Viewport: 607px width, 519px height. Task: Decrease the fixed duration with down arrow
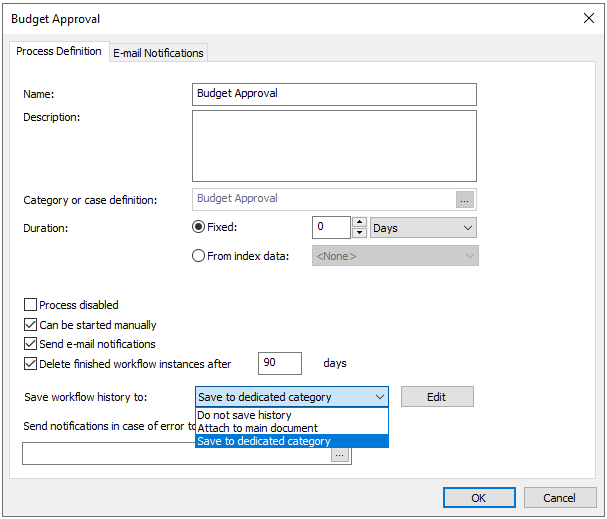pyautogui.click(x=359, y=233)
